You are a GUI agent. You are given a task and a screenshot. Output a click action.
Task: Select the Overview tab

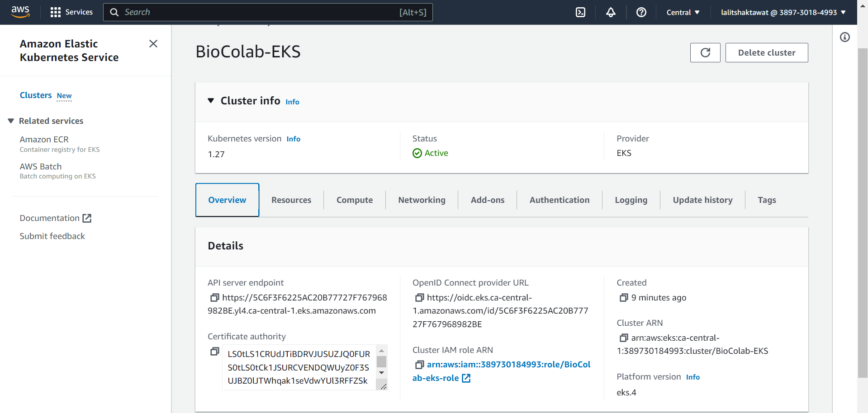(x=227, y=200)
